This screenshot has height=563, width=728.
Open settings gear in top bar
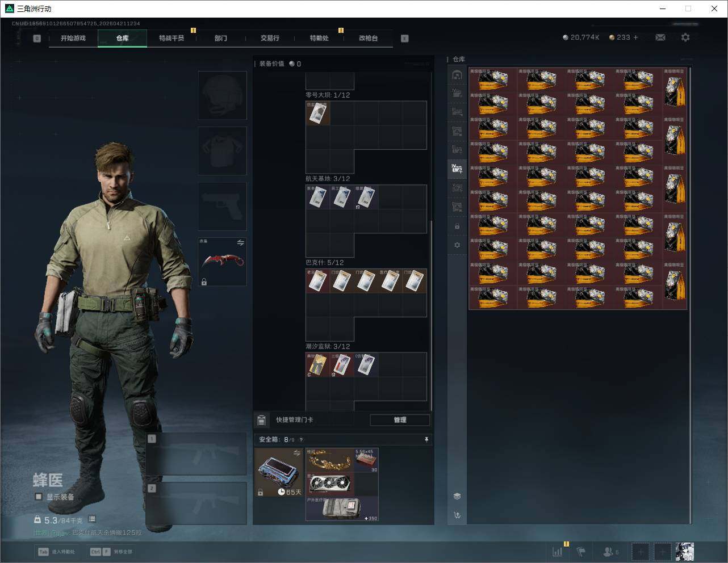(x=685, y=37)
